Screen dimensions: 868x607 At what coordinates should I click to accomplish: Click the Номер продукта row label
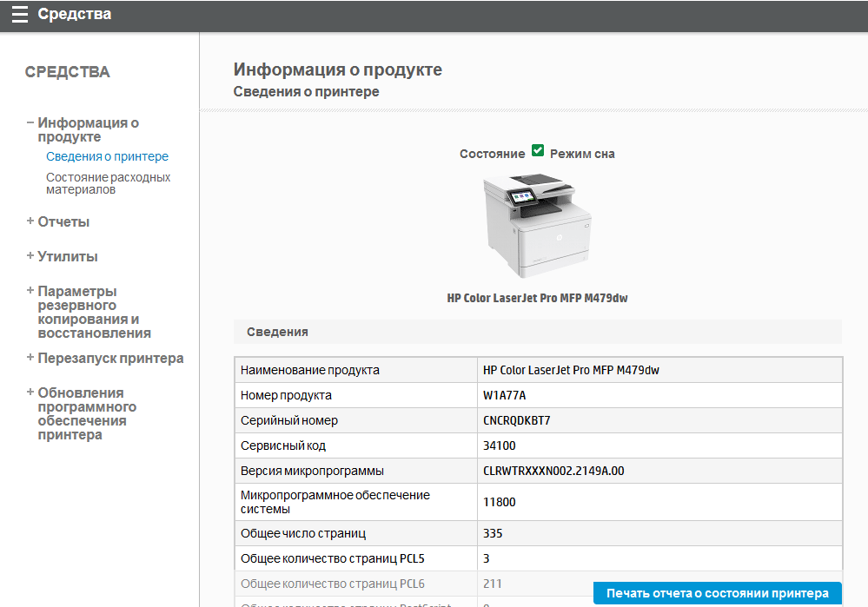286,396
